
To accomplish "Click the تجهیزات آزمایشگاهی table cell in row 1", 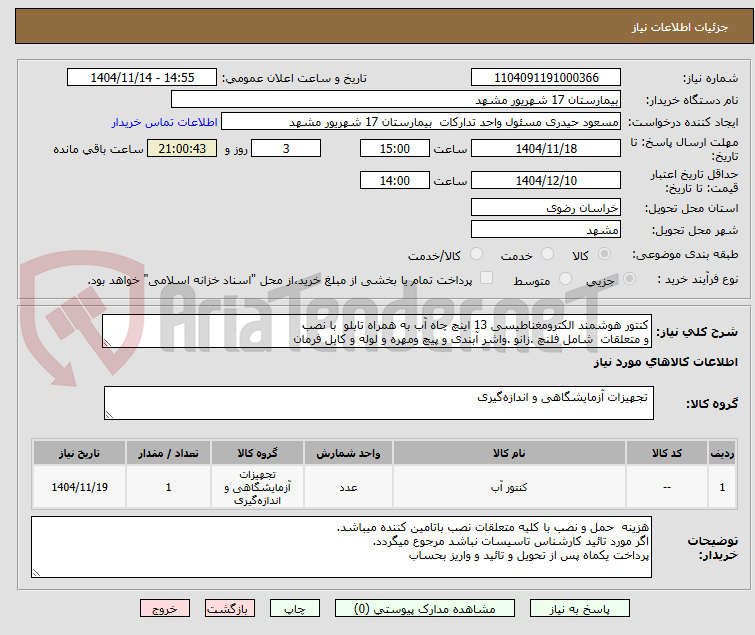I will click(x=258, y=487).
